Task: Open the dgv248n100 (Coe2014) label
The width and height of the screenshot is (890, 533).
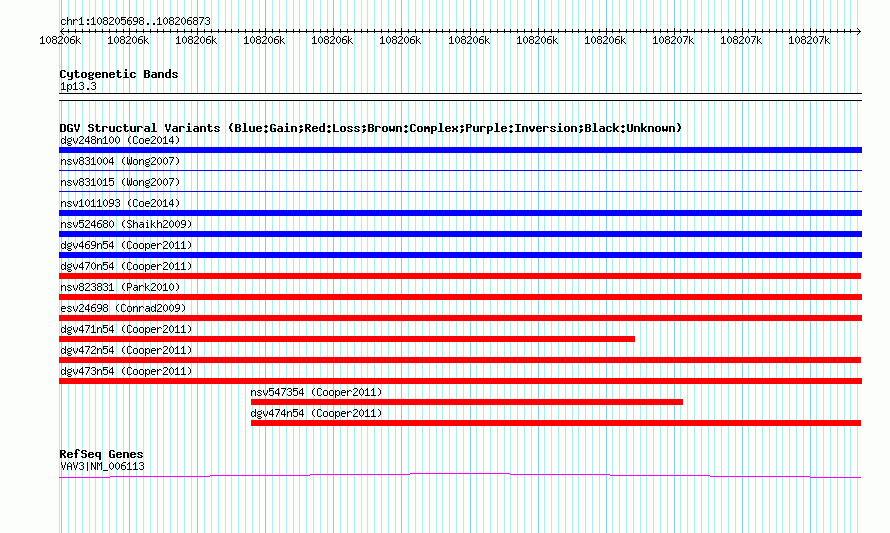Action: pyautogui.click(x=120, y=140)
